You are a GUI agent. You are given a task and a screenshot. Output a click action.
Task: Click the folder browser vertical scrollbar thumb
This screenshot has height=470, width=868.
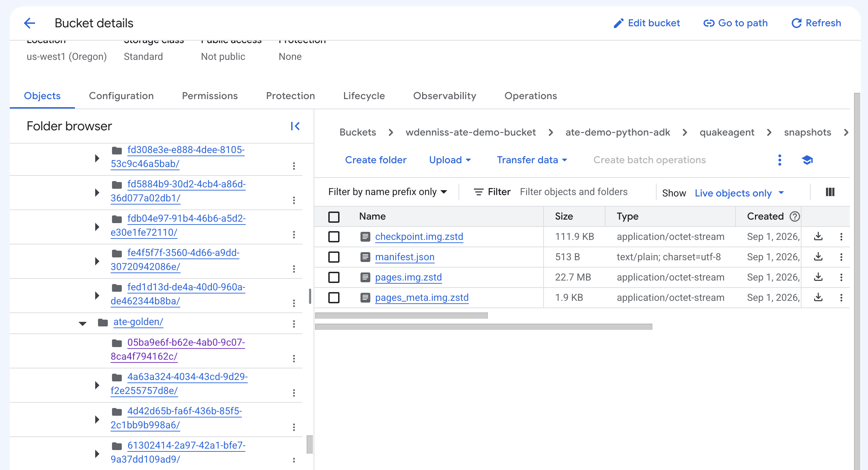pos(309,444)
